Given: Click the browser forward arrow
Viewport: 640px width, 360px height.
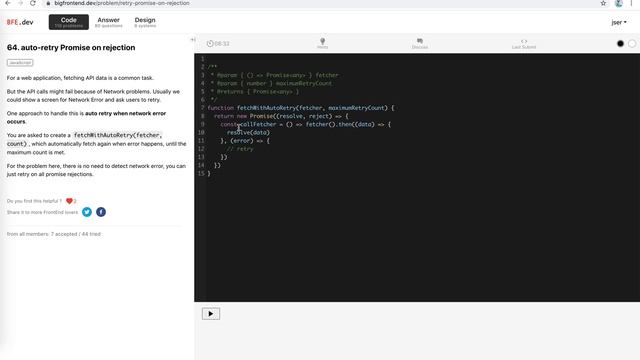Looking at the screenshot, I should tap(20, 3).
